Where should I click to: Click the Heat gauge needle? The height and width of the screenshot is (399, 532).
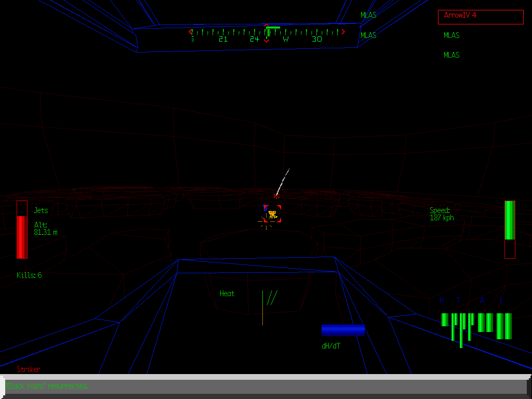(x=263, y=308)
